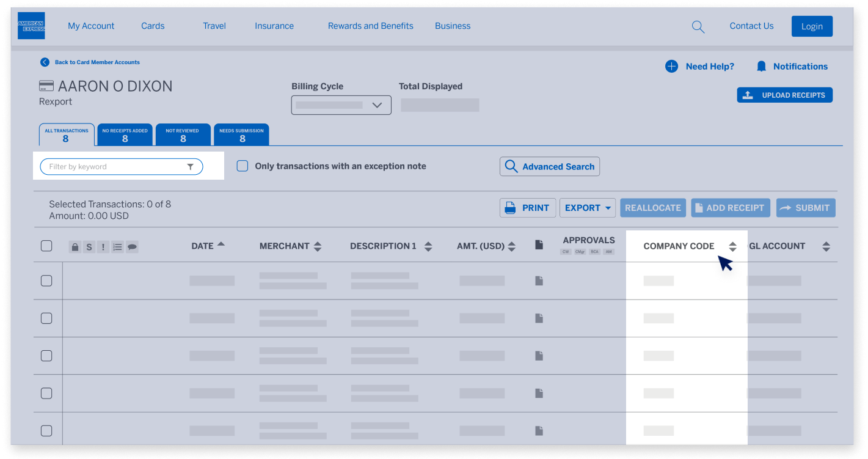The image size is (868, 459).
Task: Click the Need Help plus icon
Action: click(671, 67)
